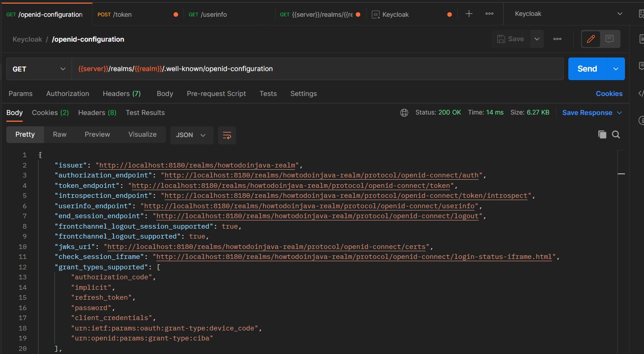The height and width of the screenshot is (354, 644).
Task: Open the GET method dropdown
Action: coord(39,69)
